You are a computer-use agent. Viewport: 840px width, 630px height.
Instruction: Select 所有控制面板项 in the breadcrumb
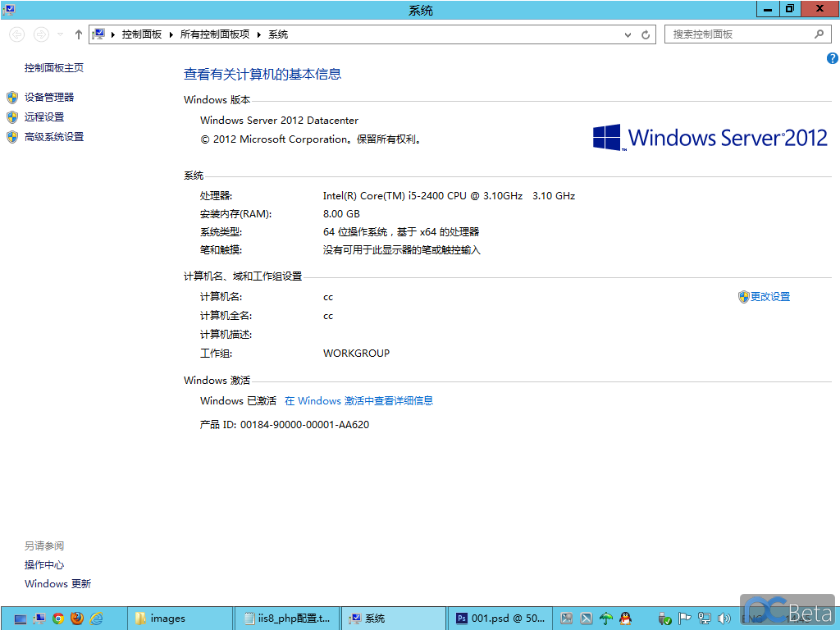215,34
